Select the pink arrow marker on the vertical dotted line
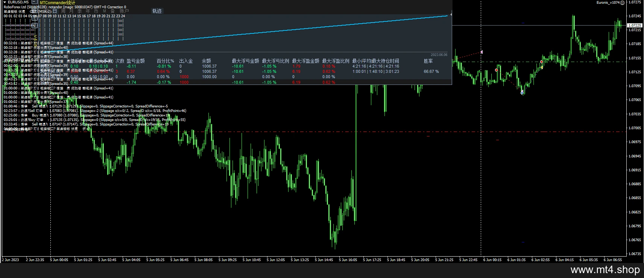The image size is (644, 278). pyautogui.click(x=481, y=52)
